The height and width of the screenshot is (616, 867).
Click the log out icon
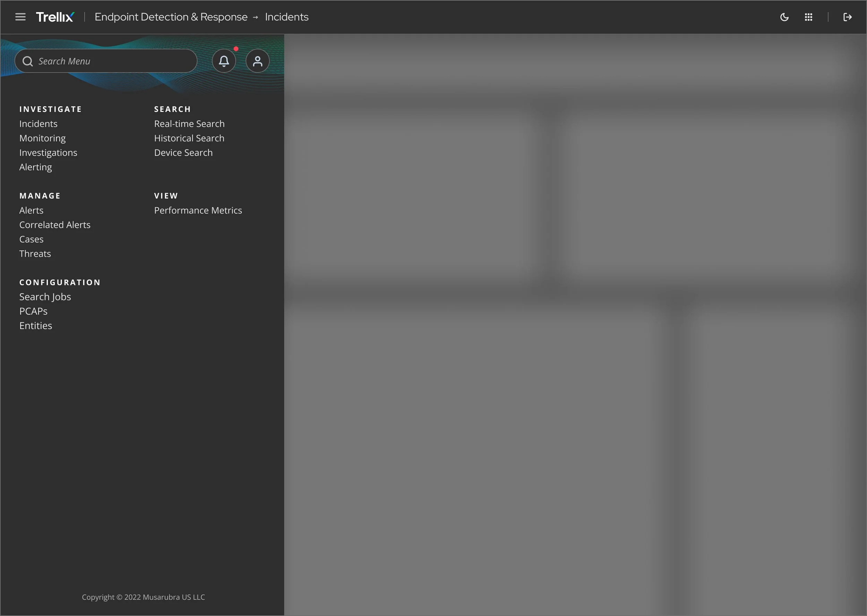(847, 17)
